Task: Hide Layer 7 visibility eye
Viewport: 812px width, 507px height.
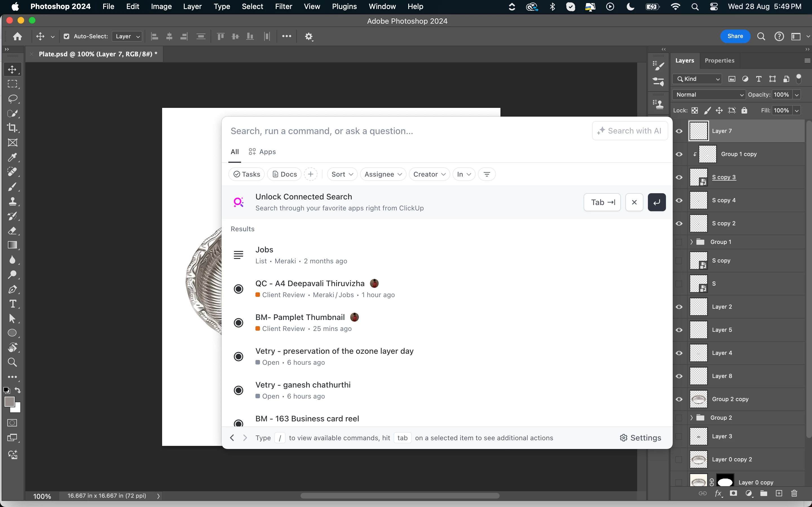Action: [x=679, y=131]
